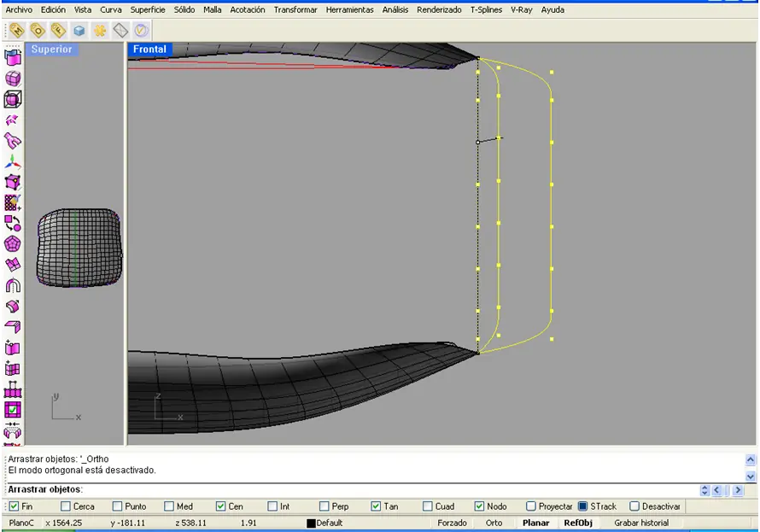The height and width of the screenshot is (532, 760).
Task: Click the add-point to open surface icon
Action: click(13, 348)
